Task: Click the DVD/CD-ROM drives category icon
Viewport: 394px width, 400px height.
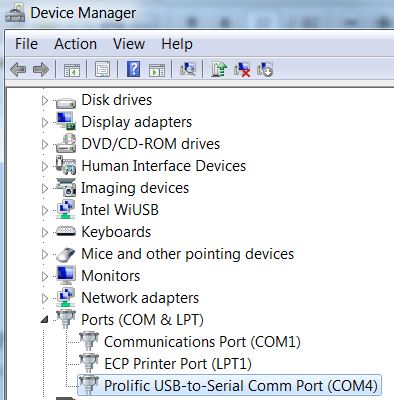Action: [x=66, y=143]
